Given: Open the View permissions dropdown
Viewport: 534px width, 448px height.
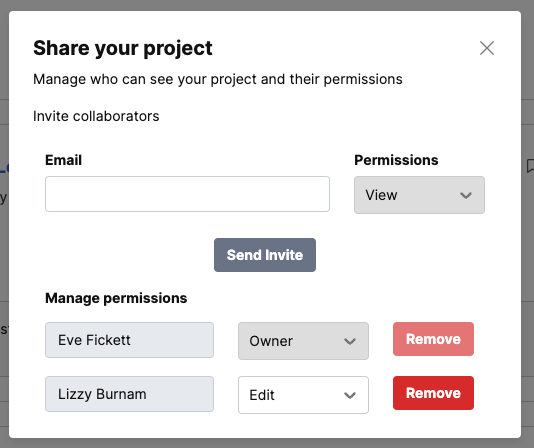Looking at the screenshot, I should point(419,195).
